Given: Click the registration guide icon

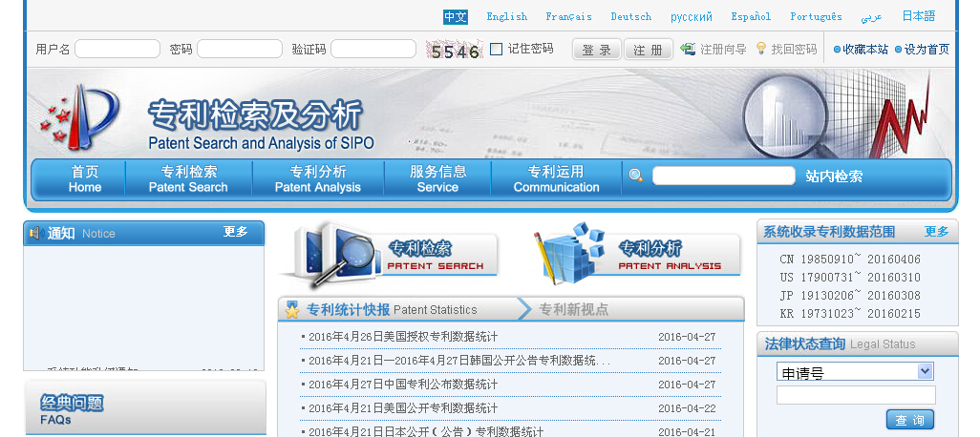Looking at the screenshot, I should coord(688,49).
